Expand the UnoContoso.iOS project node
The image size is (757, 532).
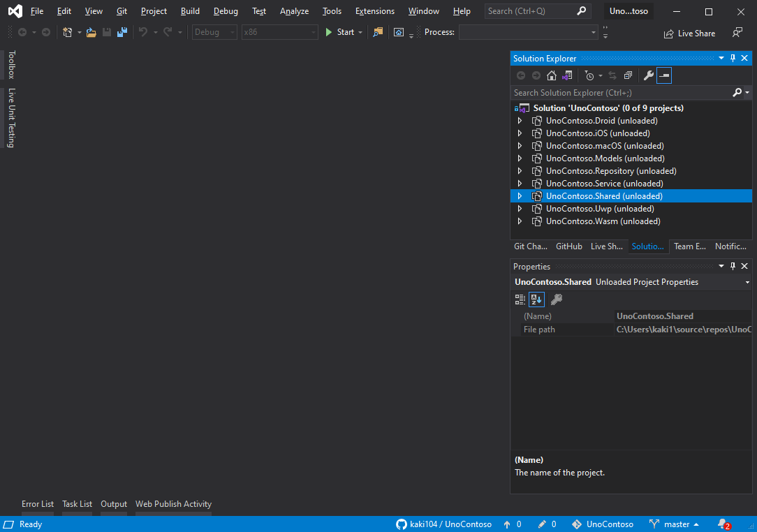520,133
